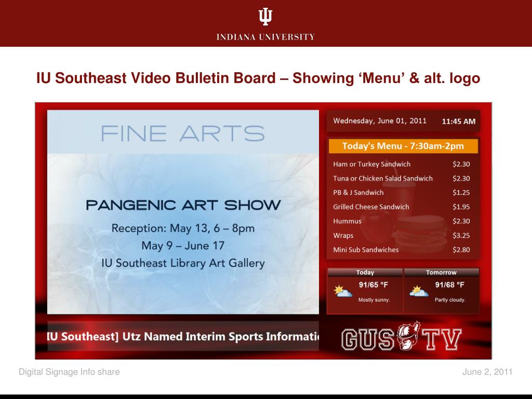This screenshot has height=399, width=532.
Task: Click the date 'Wednesday, June 01, 2011'
Action: [380, 121]
